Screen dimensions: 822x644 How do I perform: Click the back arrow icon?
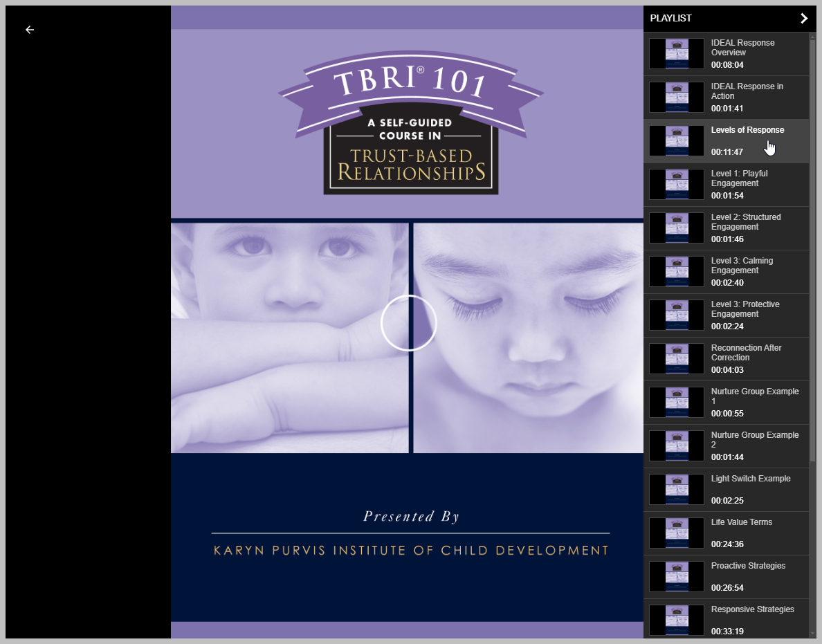[30, 30]
